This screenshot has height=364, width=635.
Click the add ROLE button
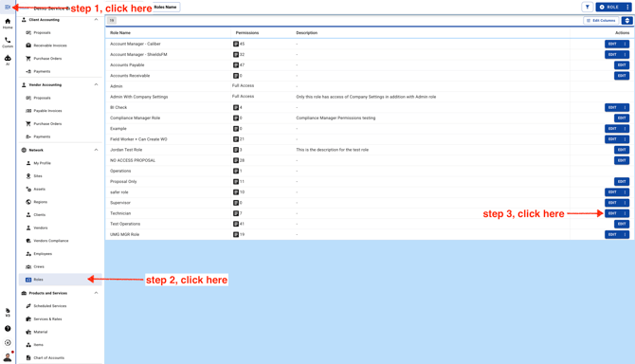[x=610, y=7]
